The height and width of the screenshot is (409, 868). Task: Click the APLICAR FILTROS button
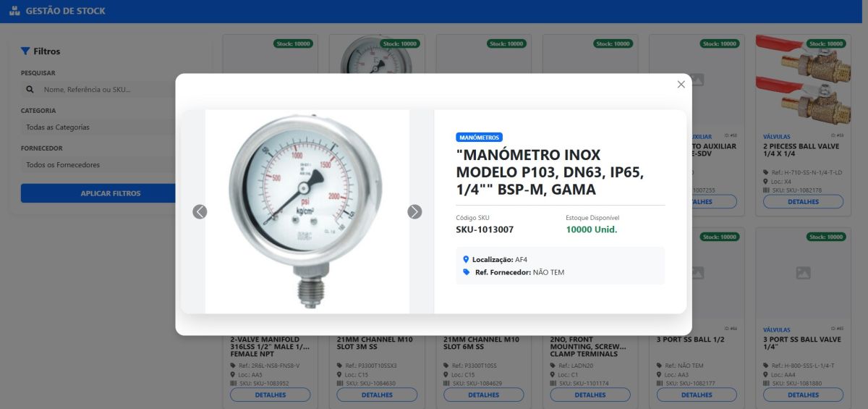pyautogui.click(x=111, y=193)
